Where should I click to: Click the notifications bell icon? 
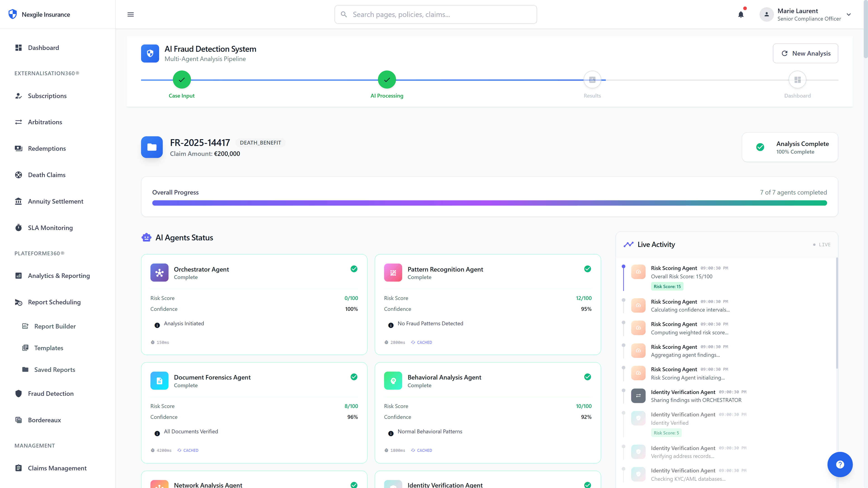pos(741,14)
